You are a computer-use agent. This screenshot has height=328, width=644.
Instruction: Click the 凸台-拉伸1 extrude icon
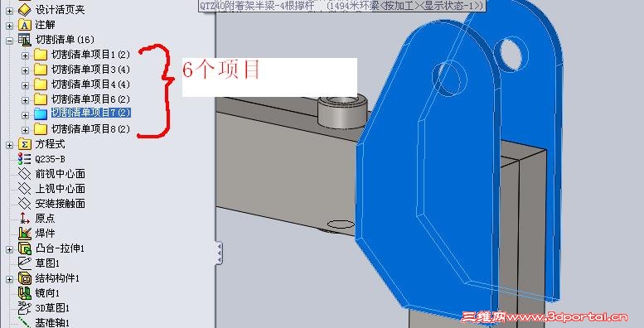click(25, 248)
